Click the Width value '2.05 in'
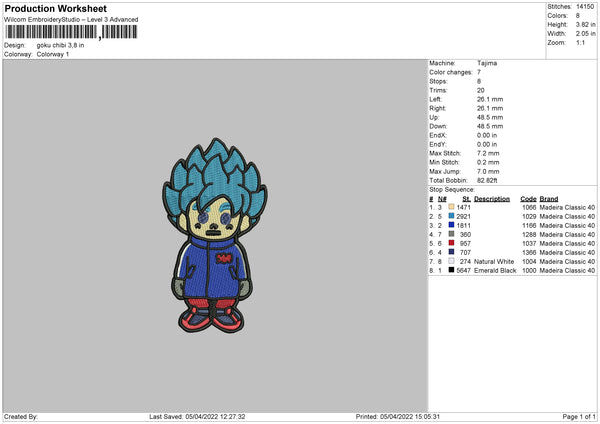Viewport: 600px width, 424px height. coord(585,34)
